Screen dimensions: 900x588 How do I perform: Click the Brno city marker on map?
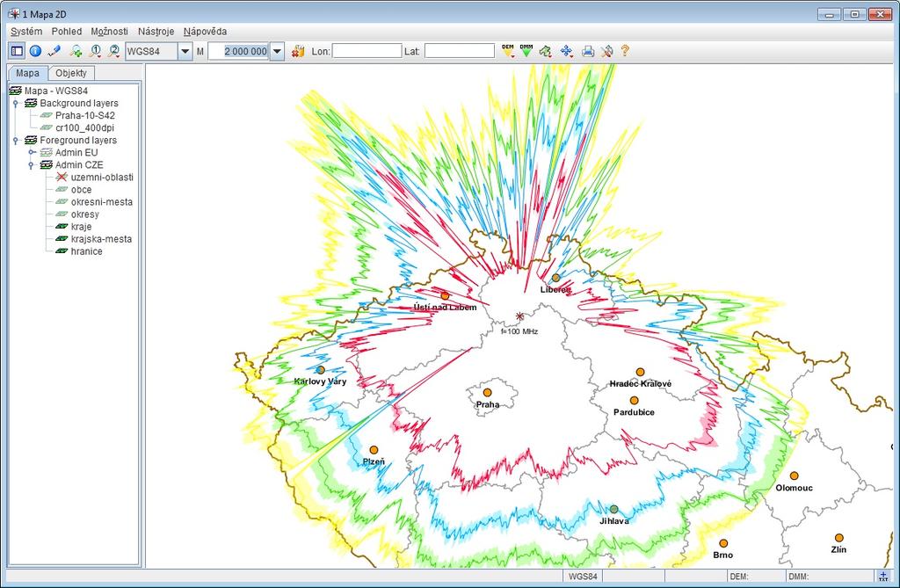[723, 543]
